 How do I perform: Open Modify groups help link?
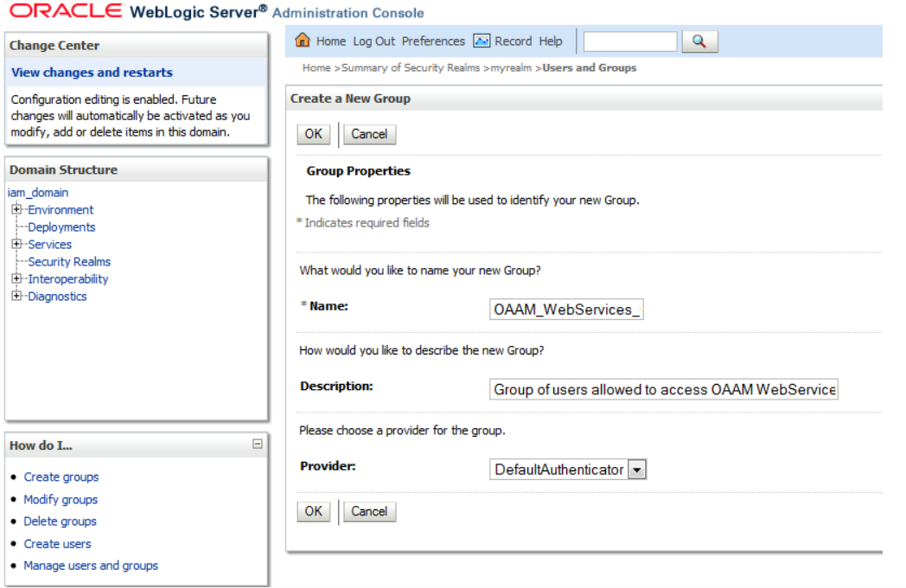point(61,500)
